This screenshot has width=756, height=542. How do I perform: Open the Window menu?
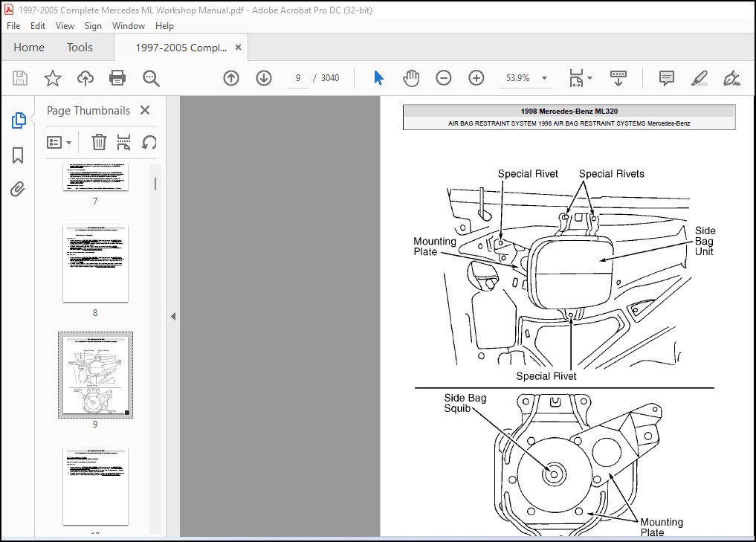[129, 26]
